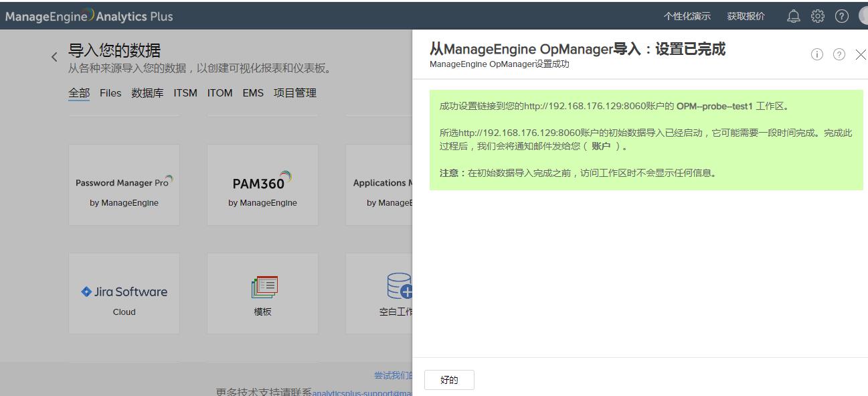This screenshot has width=868, height=396.
Task: Click the help icon in import panel
Action: tap(839, 54)
